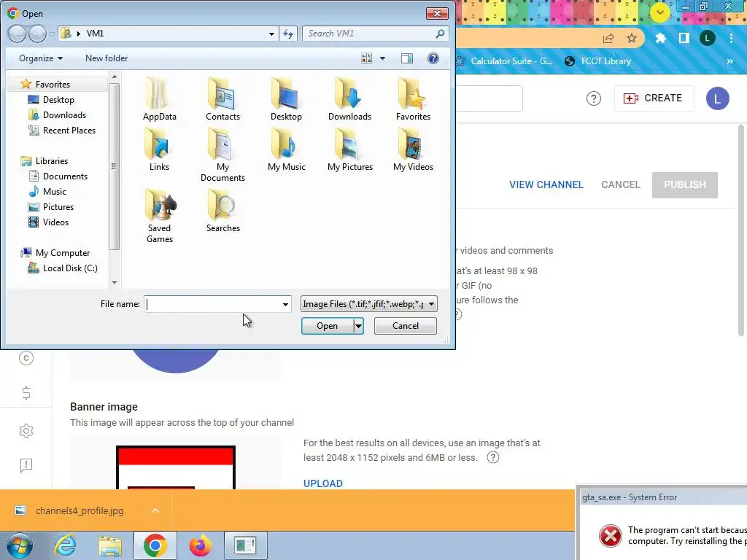Open the monetization dollar icon in sidebar
Image resolution: width=747 pixels, height=560 pixels.
26,392
